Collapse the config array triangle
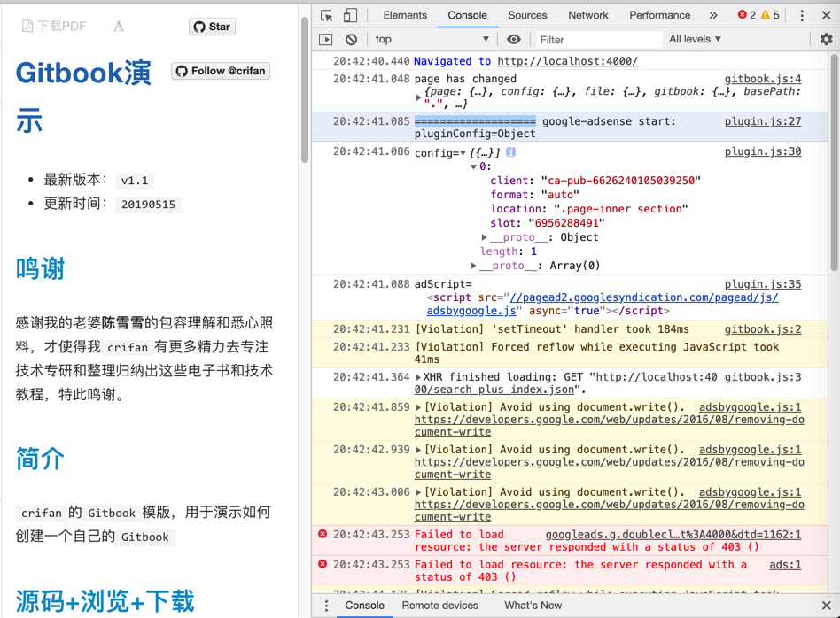This screenshot has width=840, height=618. [463, 153]
